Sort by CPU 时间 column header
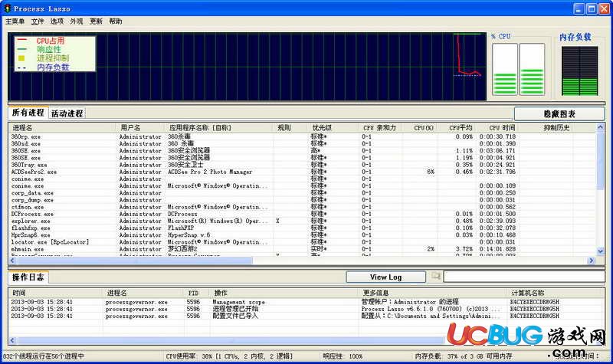The height and width of the screenshot is (364, 613). [498, 127]
